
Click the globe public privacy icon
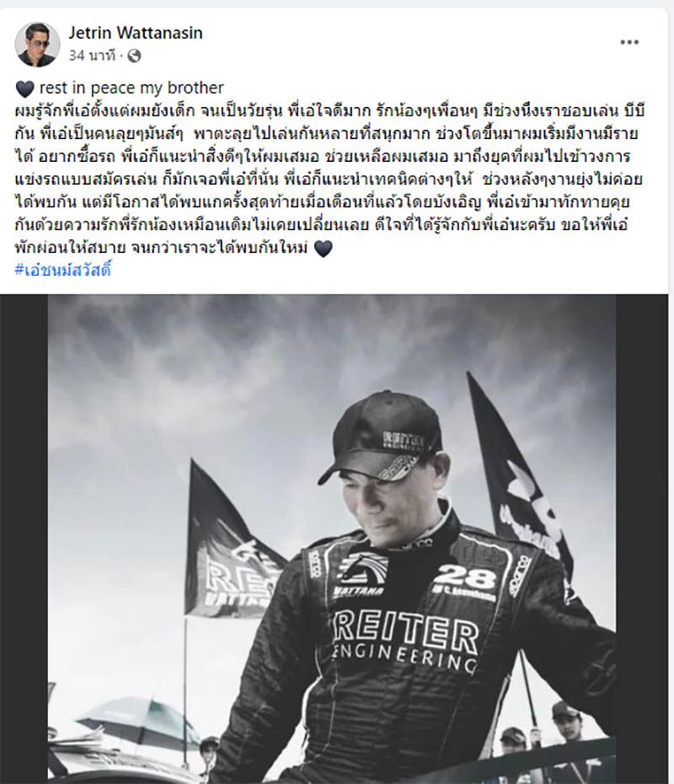(134, 56)
